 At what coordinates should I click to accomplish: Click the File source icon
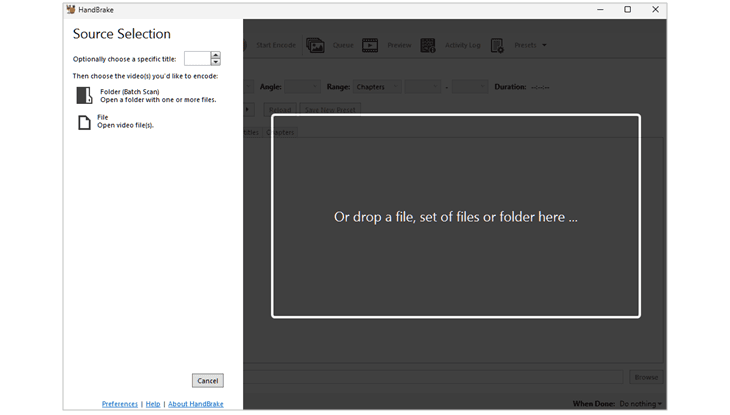[x=84, y=122]
